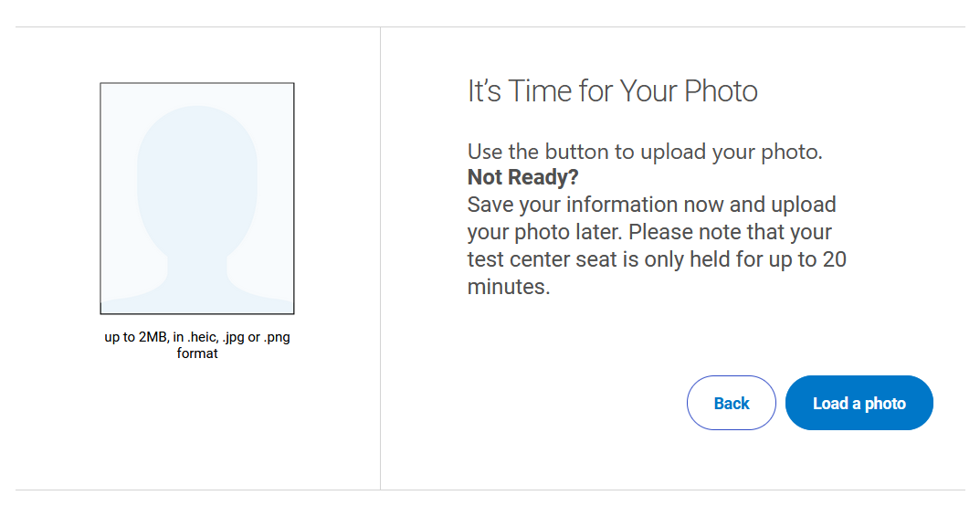Click the "Use the button to upload" line
This screenshot has width=980, height=506.
[x=645, y=152]
